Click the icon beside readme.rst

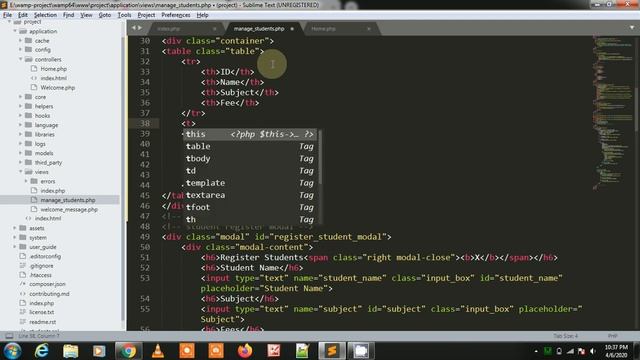point(22,322)
